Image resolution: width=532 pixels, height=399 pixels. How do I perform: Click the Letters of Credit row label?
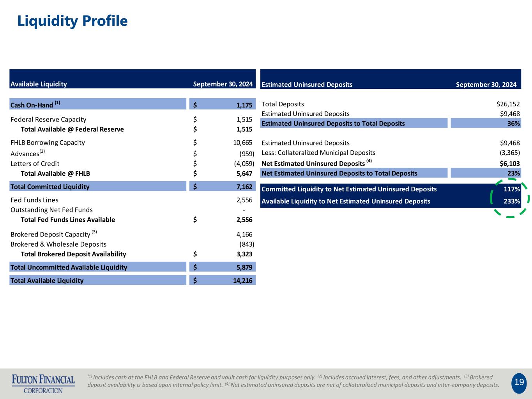tap(35, 164)
